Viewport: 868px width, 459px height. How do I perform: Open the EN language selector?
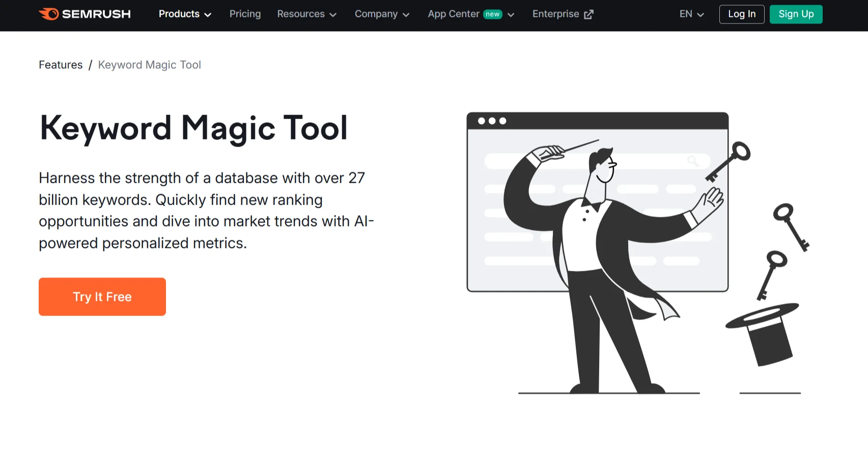pos(691,14)
